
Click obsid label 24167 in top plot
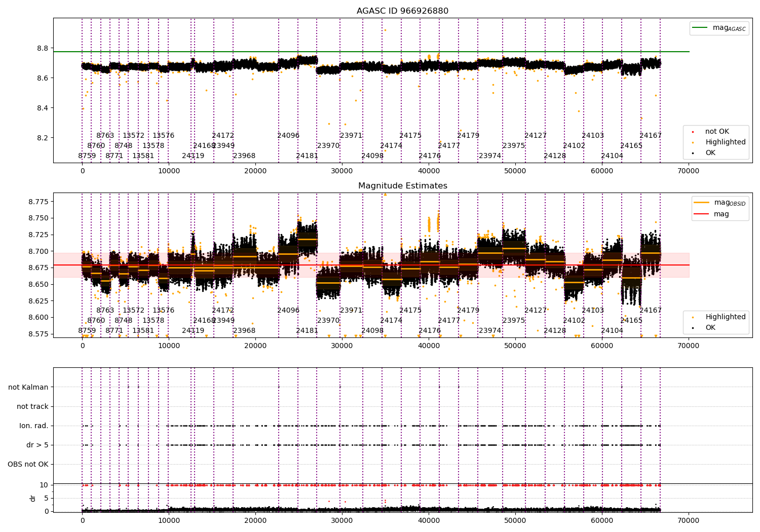tap(651, 136)
